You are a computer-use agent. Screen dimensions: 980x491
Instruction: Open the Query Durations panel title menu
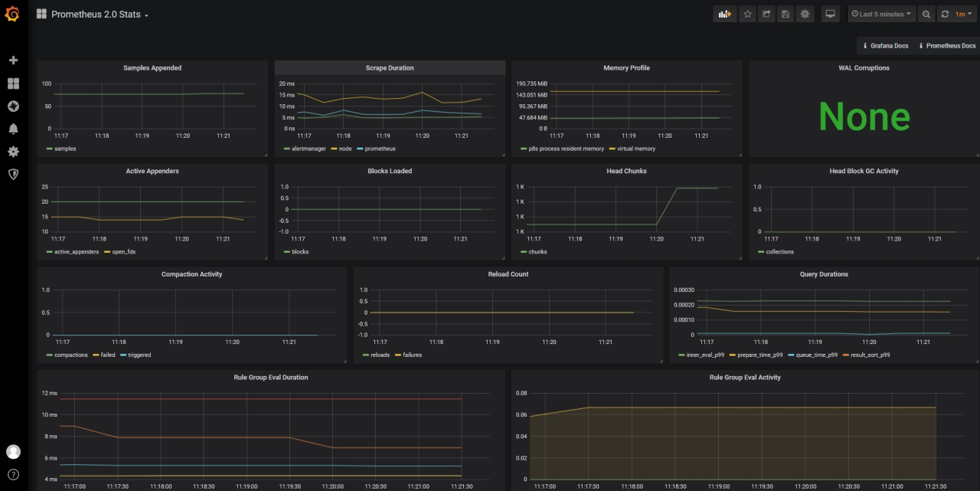coord(824,274)
